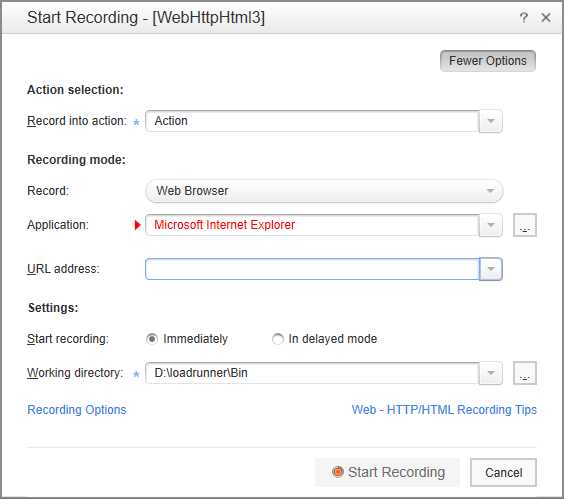Open the Record mode Web Browser dropdown
Image resolution: width=564 pixels, height=499 pixels.
tap(490, 191)
